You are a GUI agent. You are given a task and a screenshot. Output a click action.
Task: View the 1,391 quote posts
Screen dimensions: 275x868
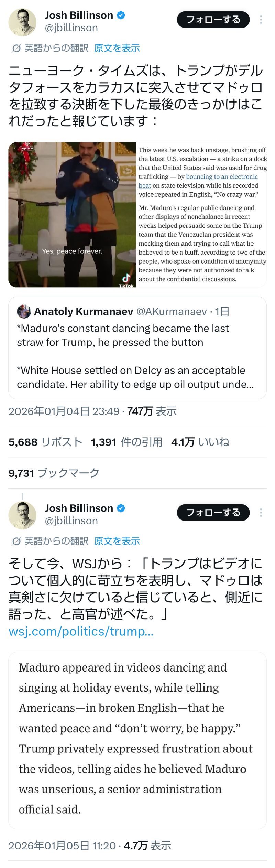126,442
